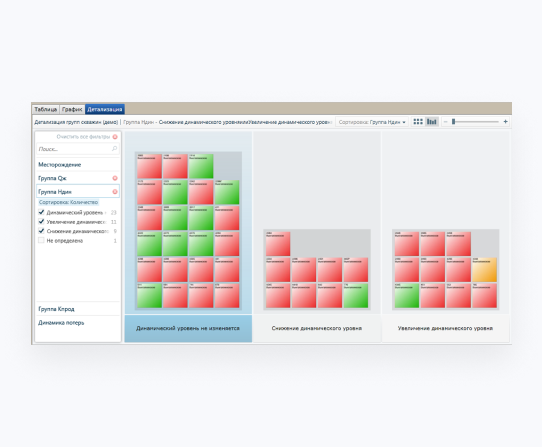This screenshot has height=447, width=542.
Task: Uncheck Динамический уровень checkbox
Action: click(x=41, y=212)
